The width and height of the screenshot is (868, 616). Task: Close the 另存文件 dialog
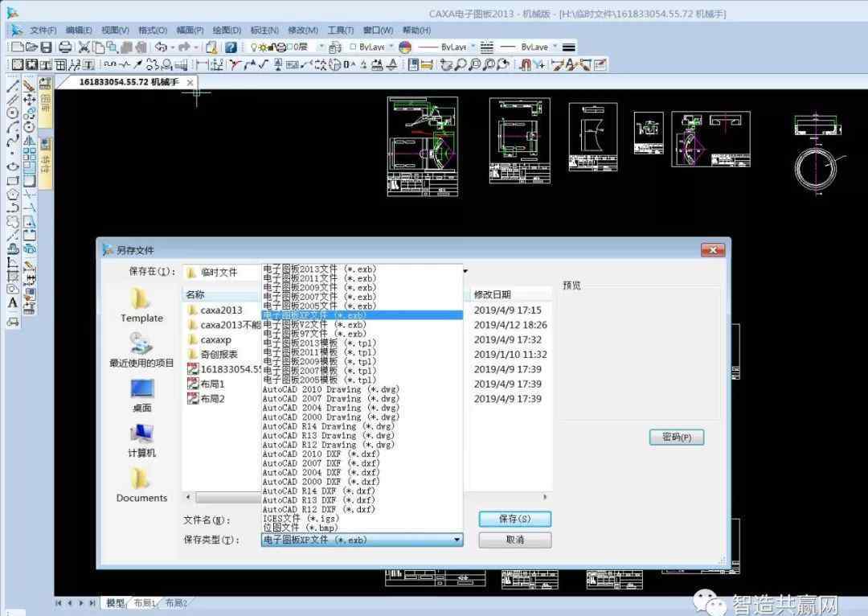pos(713,250)
